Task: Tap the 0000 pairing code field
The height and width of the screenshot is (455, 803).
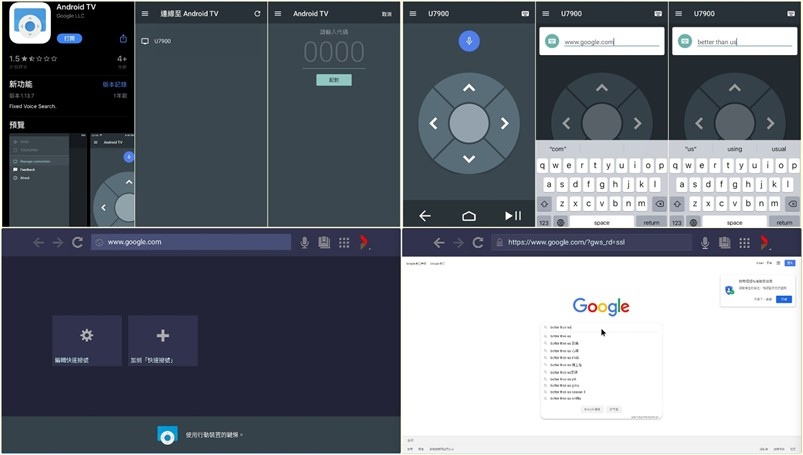Action: pos(334,52)
